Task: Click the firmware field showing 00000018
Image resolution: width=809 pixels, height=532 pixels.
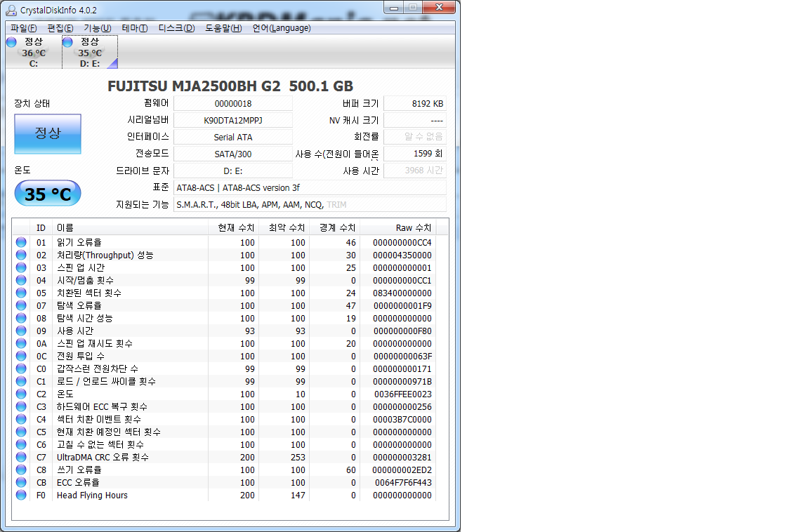Action: (x=233, y=104)
